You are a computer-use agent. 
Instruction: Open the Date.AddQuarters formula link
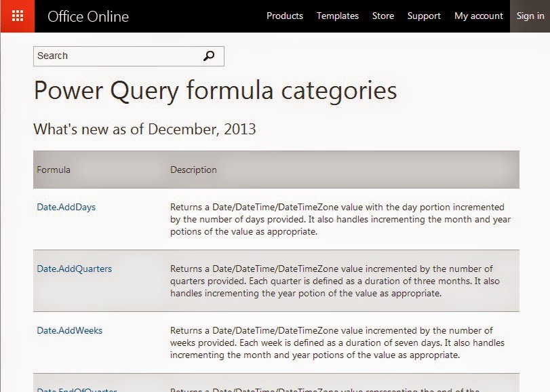point(75,269)
